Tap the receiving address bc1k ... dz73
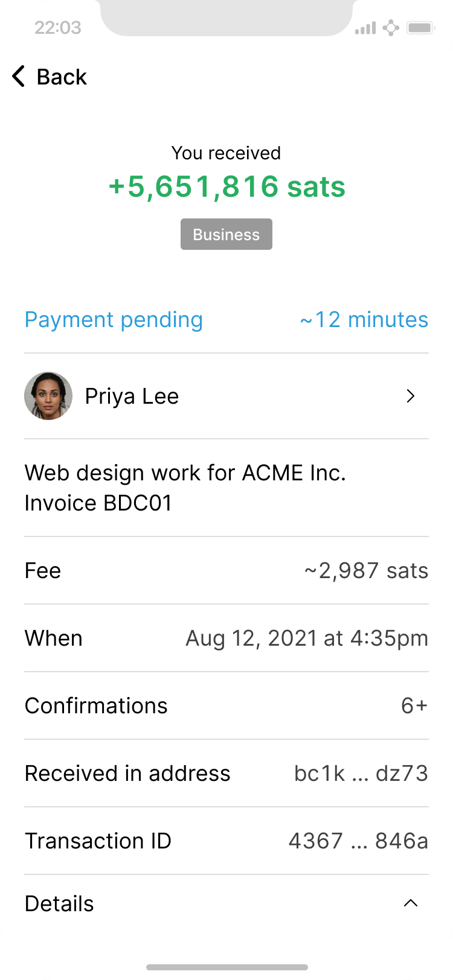The width and height of the screenshot is (453, 980). 361,773
